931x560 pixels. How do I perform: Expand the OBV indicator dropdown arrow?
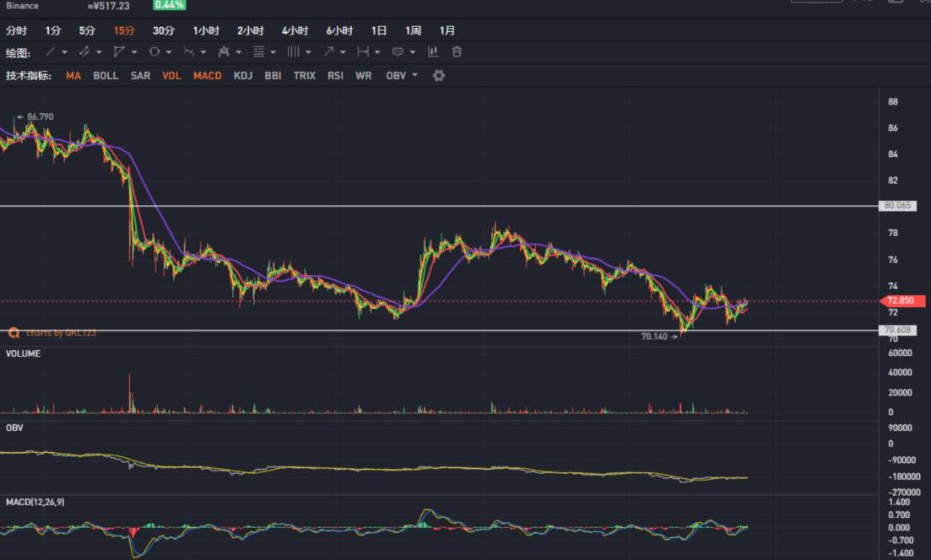coord(414,76)
